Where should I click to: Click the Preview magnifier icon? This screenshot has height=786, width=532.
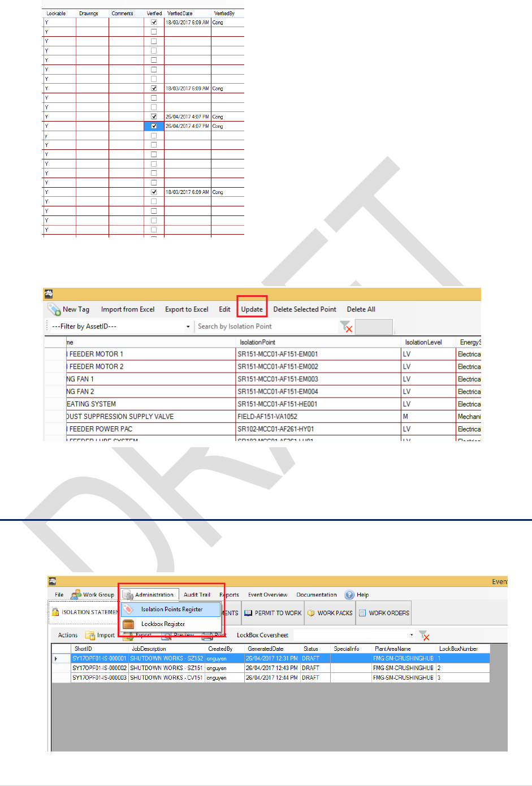click(166, 635)
